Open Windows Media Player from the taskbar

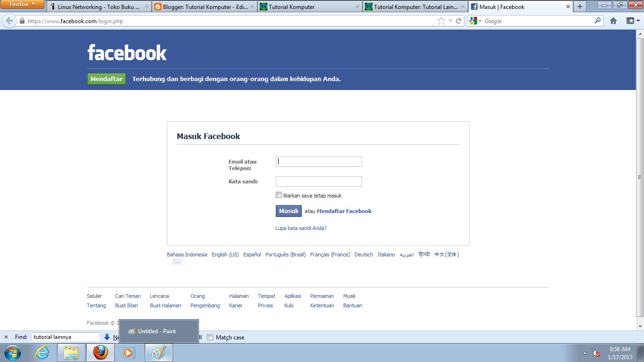click(x=129, y=353)
